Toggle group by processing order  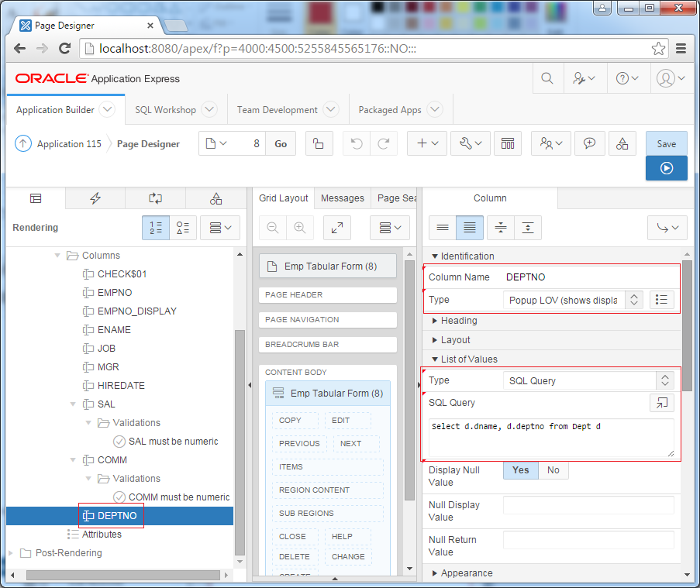coord(156,228)
